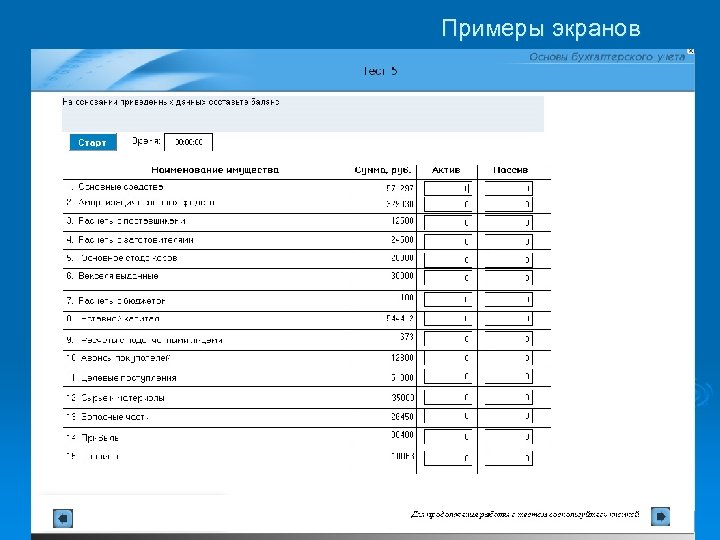Click Пассив field for Расчеты с заготовителями

(x=509, y=241)
